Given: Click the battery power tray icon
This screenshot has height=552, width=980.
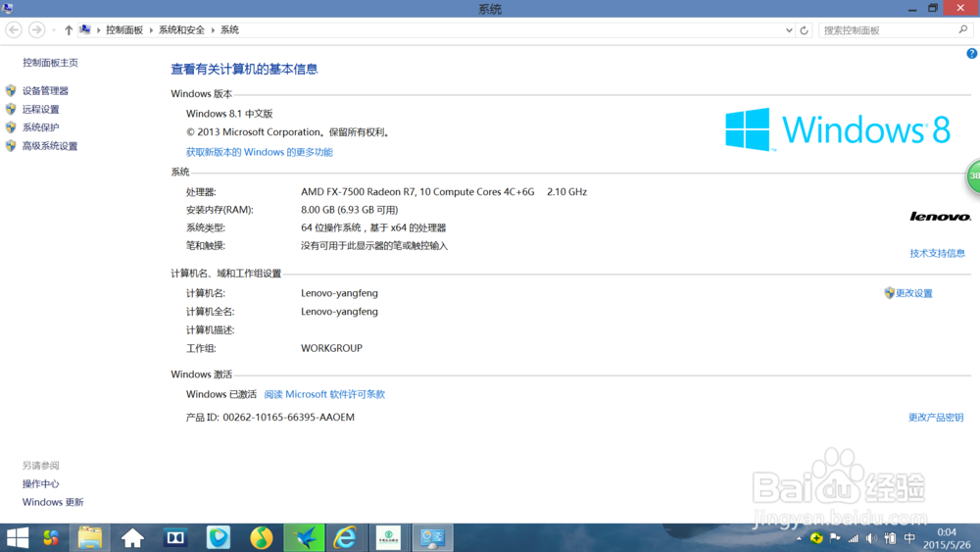Looking at the screenshot, I should click(891, 538).
